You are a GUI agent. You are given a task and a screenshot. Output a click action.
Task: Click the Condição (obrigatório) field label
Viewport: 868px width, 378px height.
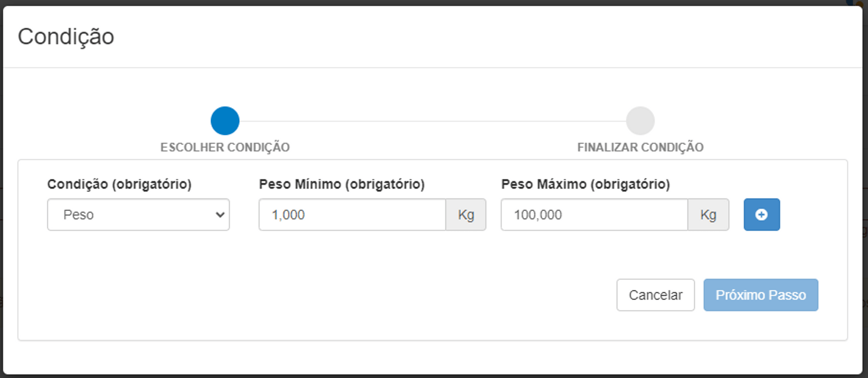coord(119,184)
